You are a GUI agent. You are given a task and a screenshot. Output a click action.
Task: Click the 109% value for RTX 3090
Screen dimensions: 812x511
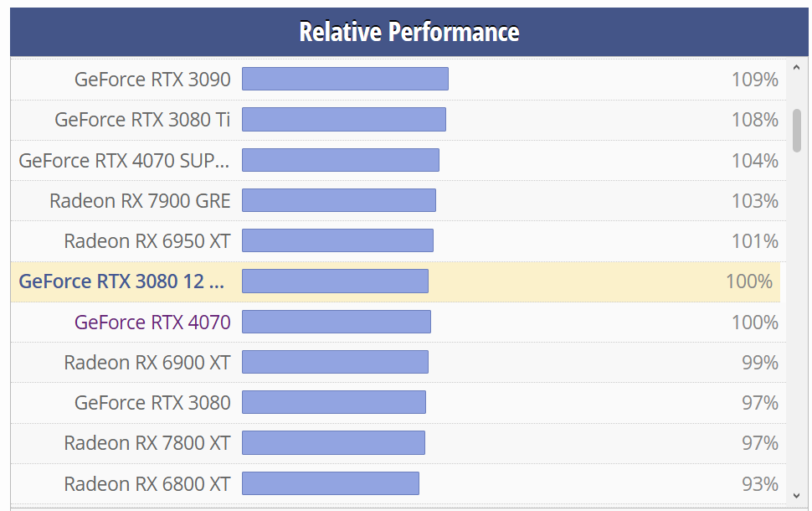point(754,80)
